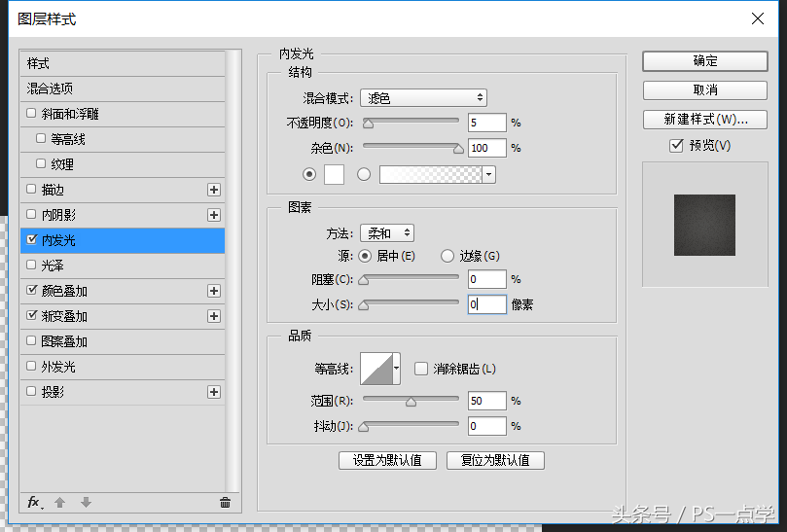This screenshot has height=532, width=787.
Task: Click 阻塞(C) value field
Action: [486, 279]
